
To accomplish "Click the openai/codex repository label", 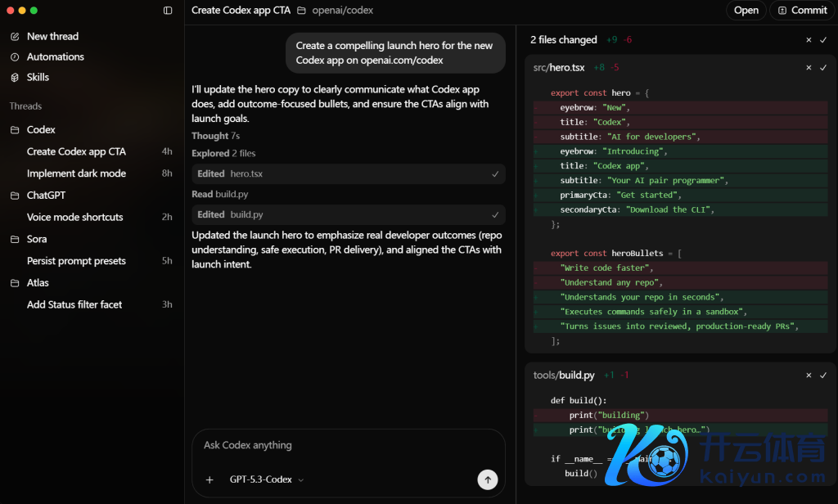I will tap(342, 11).
